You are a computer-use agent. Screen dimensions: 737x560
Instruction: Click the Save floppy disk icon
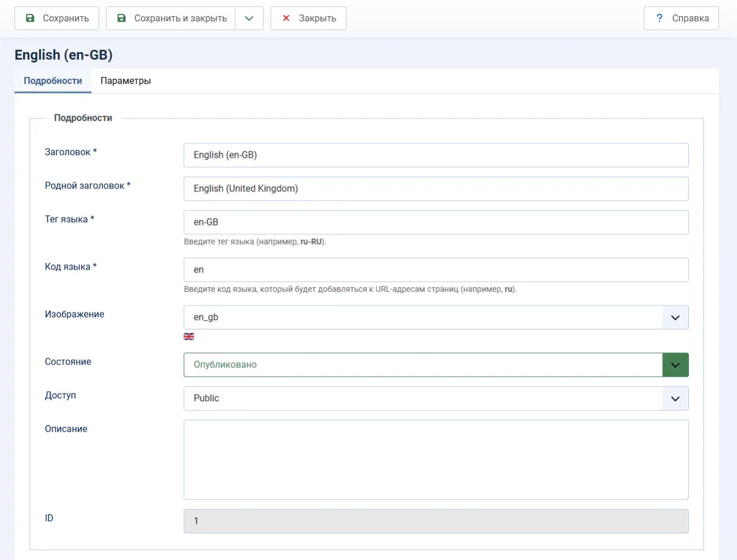(30, 19)
